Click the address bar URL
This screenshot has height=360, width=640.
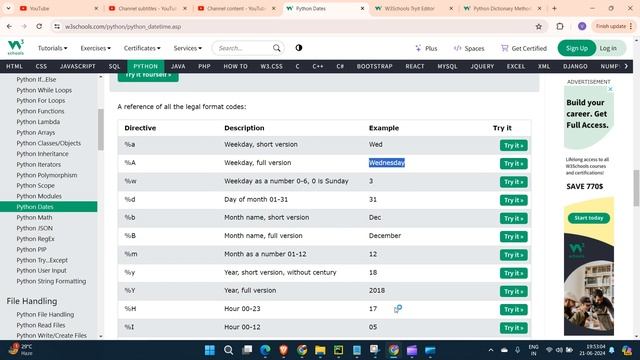tap(123, 27)
